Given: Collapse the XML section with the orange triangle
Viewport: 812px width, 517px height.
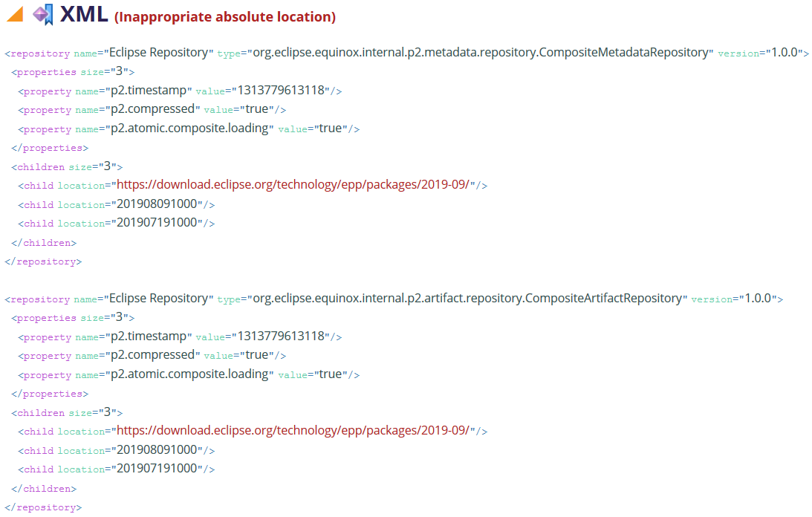Looking at the screenshot, I should (x=15, y=14).
